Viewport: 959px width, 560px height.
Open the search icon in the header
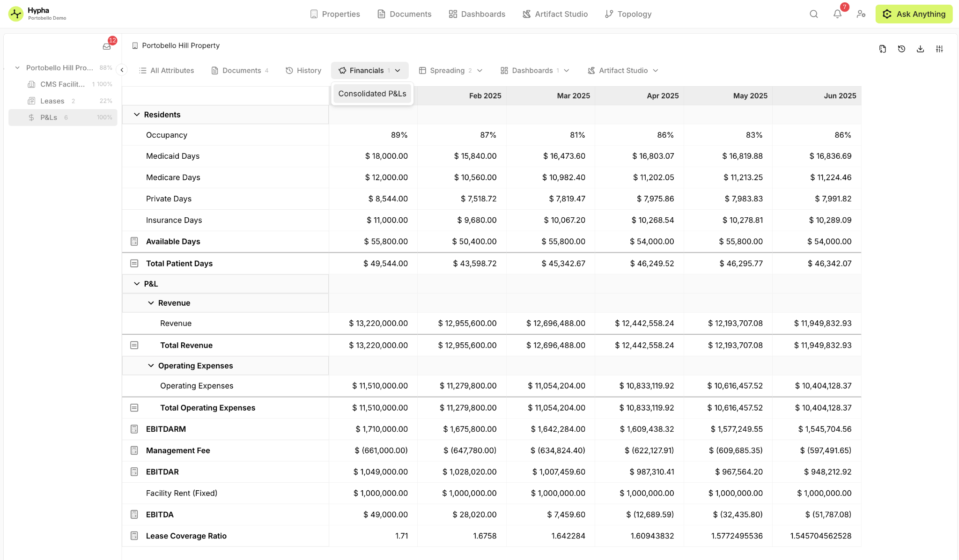pos(814,14)
